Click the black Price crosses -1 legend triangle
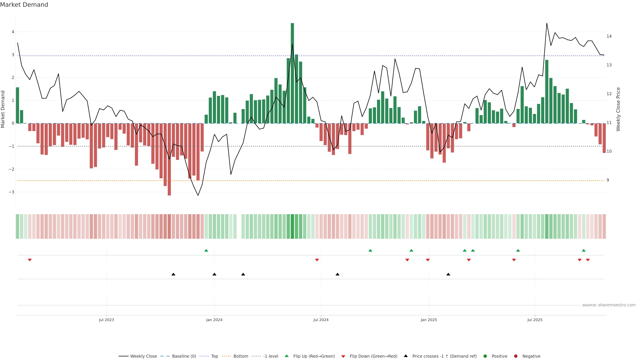The height and width of the screenshot is (362, 644). pyautogui.click(x=406, y=356)
